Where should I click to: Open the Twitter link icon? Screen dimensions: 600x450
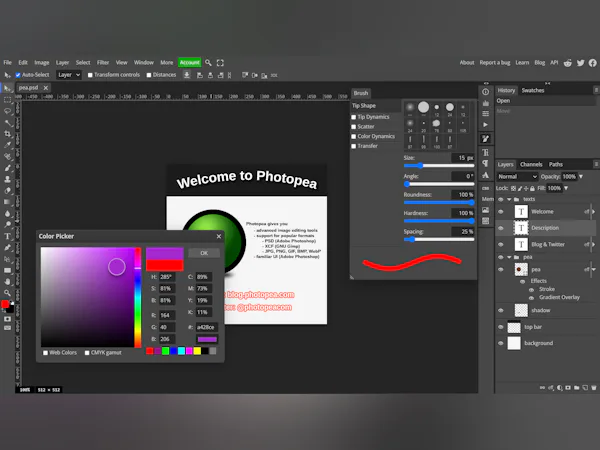[x=580, y=63]
